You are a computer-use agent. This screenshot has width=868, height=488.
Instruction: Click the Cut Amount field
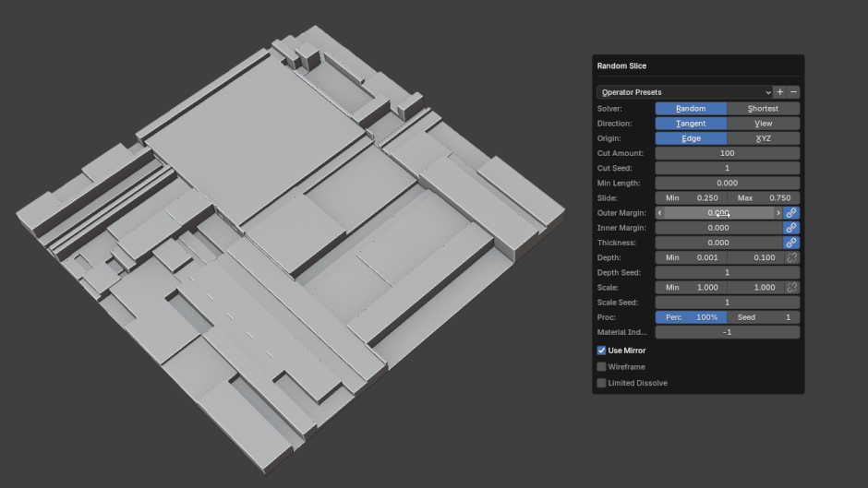click(727, 153)
